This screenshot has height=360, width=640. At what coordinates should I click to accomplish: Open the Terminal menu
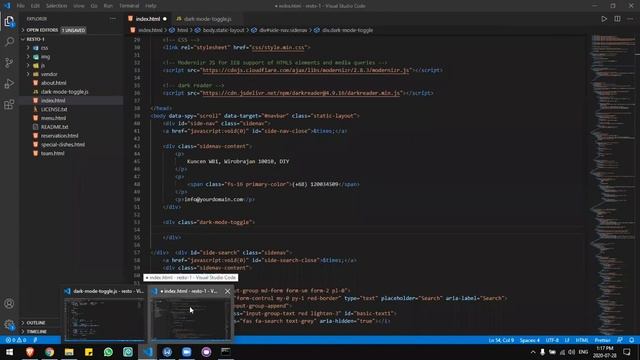129,6
